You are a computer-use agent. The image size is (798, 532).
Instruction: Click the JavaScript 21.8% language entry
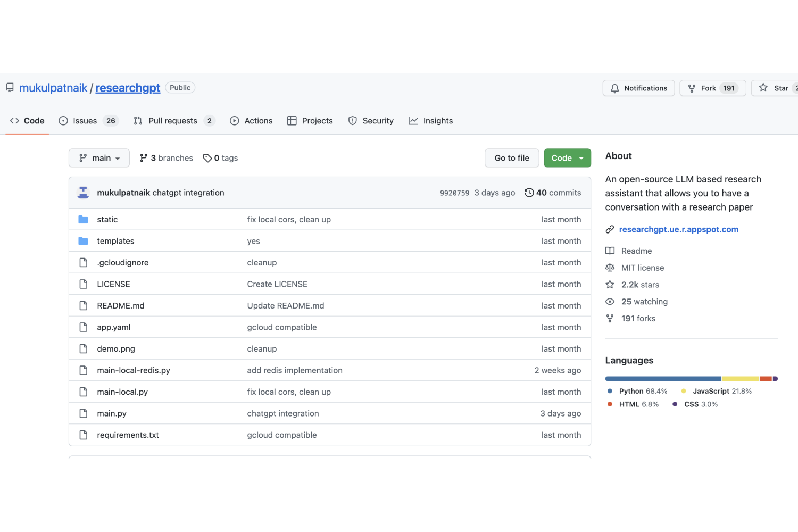click(x=717, y=391)
